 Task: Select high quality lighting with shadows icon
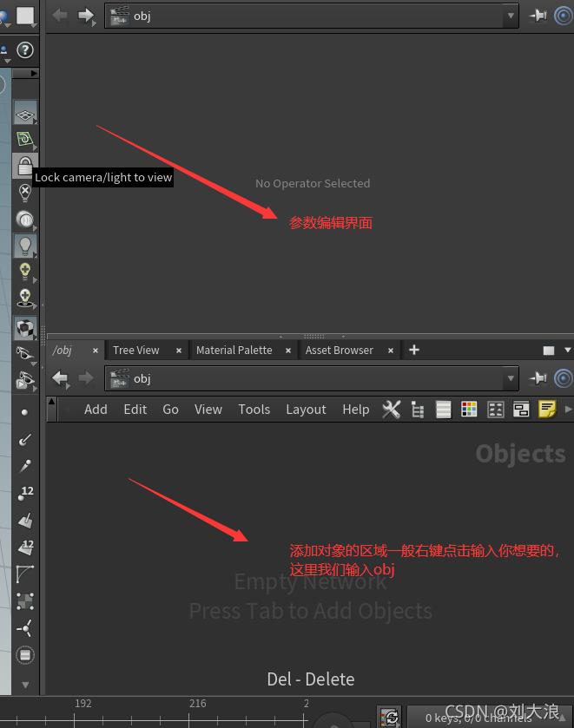[25, 298]
